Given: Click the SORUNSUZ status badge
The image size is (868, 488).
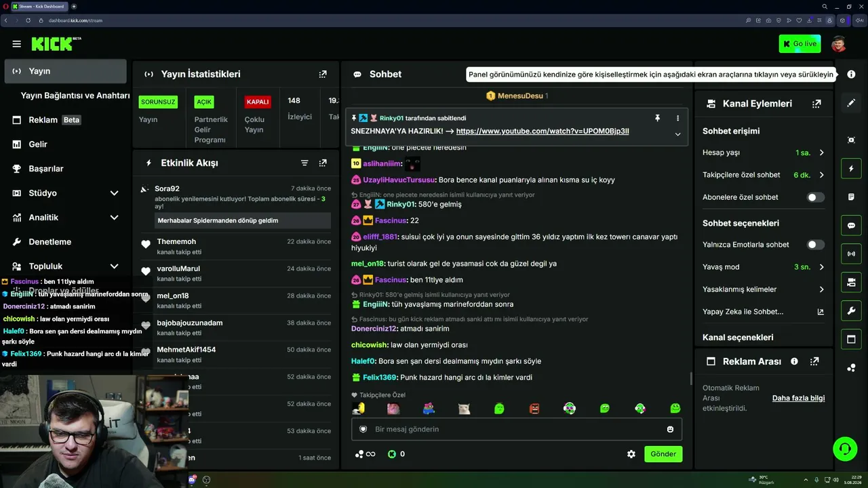Looking at the screenshot, I should [158, 102].
